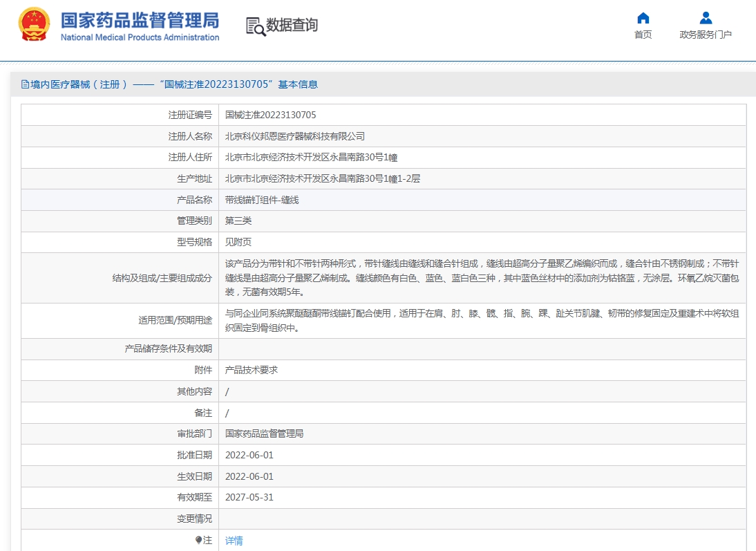Select the 带线锚钉组件-缝线 product name
Screen dimensions: 756x551
(262, 200)
